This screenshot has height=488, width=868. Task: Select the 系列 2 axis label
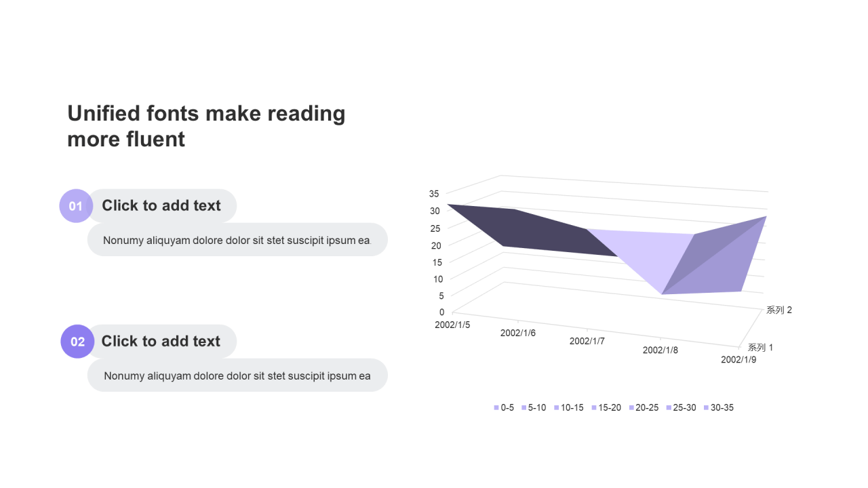779,310
